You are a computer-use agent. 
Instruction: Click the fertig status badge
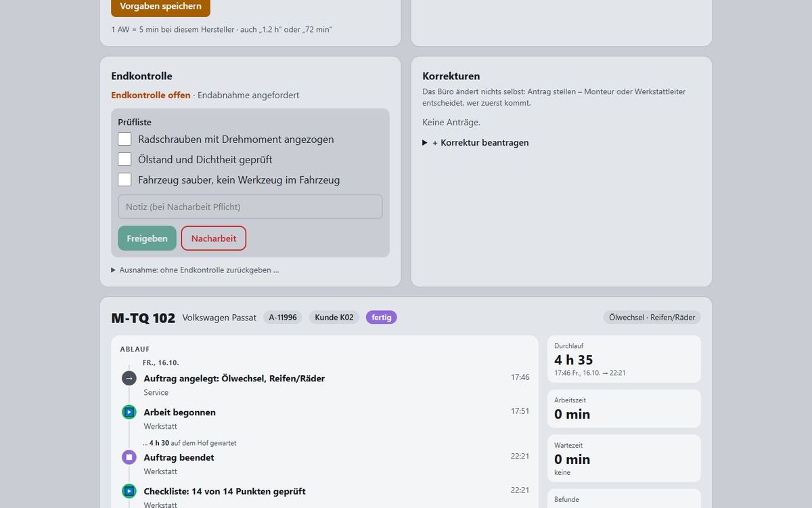[x=382, y=317]
